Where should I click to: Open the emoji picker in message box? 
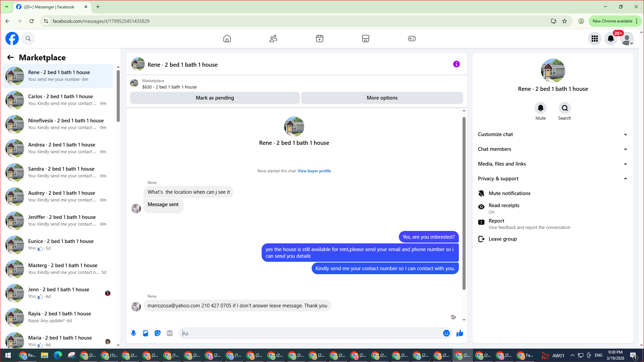[446, 333]
